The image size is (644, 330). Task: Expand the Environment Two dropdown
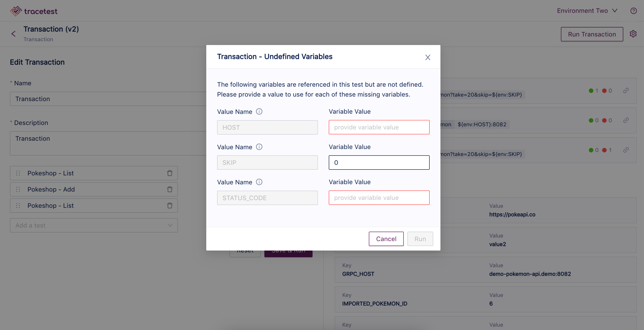587,11
